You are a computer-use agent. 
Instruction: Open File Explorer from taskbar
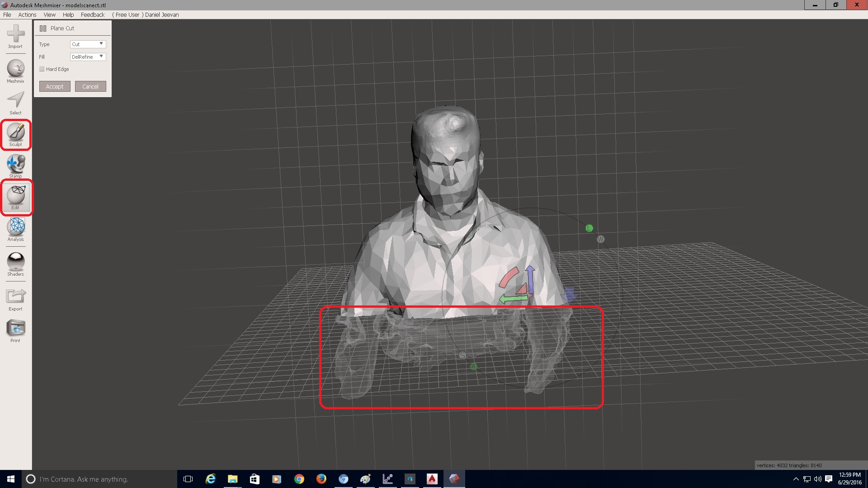coord(232,479)
